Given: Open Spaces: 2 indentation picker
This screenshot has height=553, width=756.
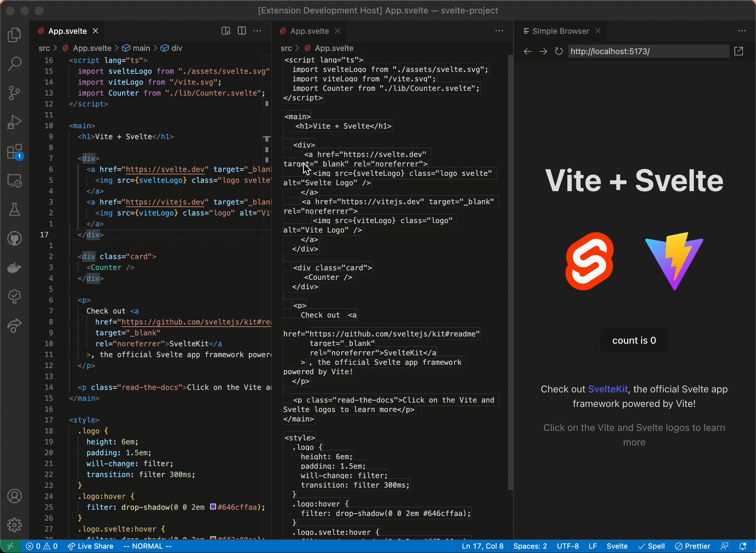Looking at the screenshot, I should click(x=530, y=546).
